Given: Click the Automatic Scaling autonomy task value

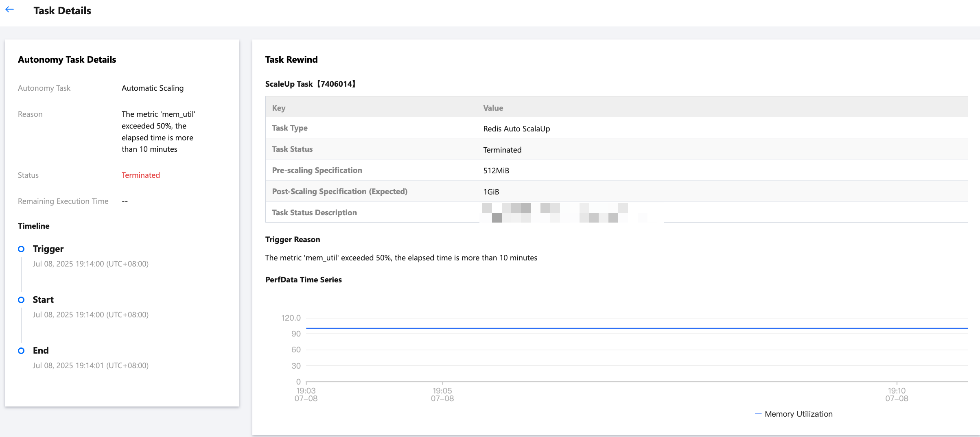Looking at the screenshot, I should pyautogui.click(x=152, y=88).
